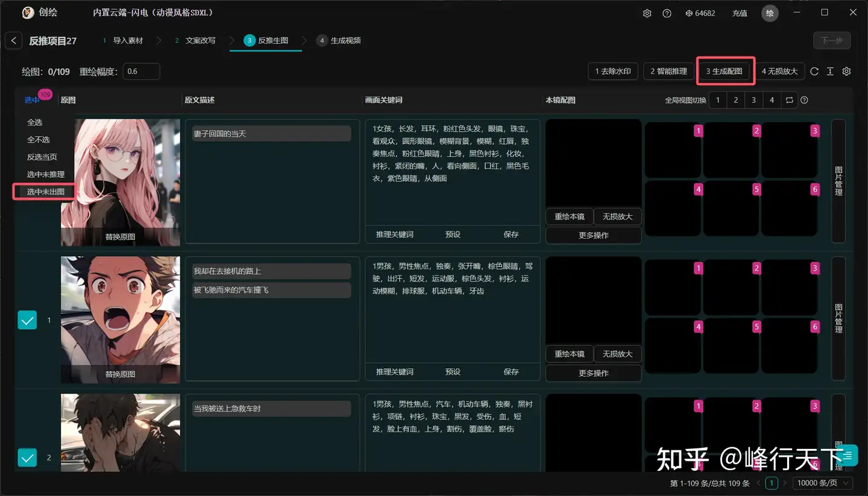Set global view switch to 3
The image size is (868, 496).
753,100
